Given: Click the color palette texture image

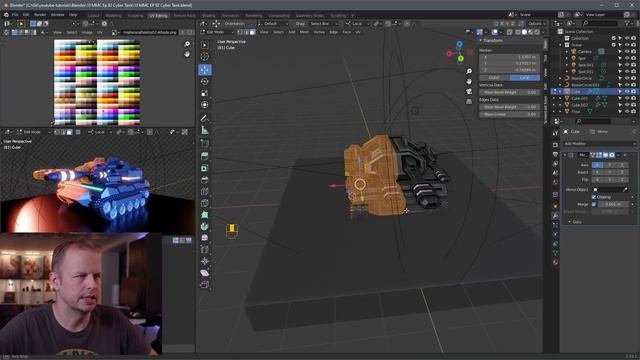Looking at the screenshot, I should click(x=97, y=82).
